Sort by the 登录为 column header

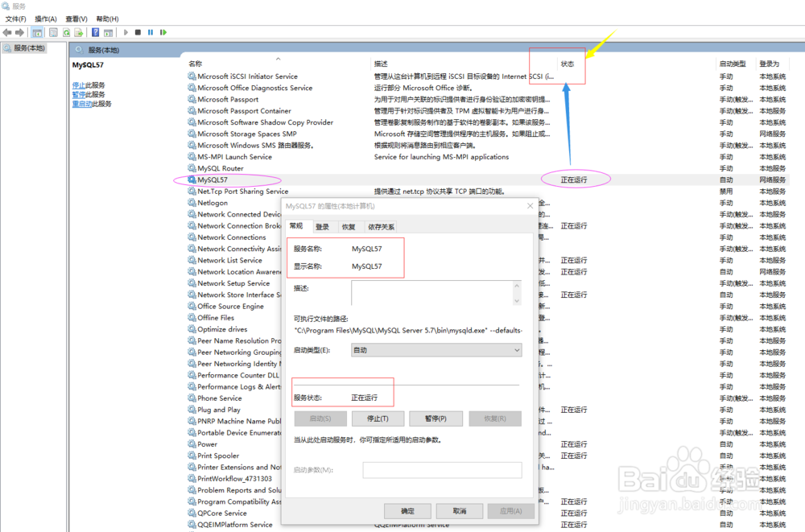769,64
